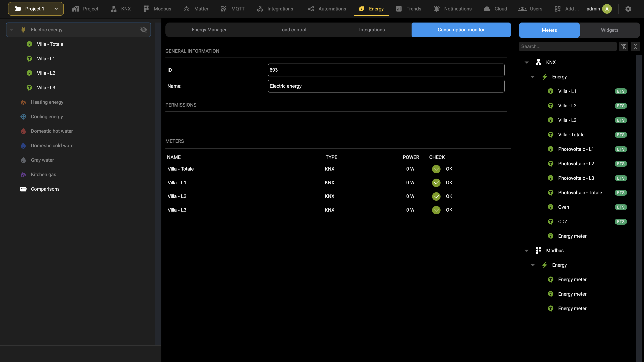Select Heating energy flame icon
Image resolution: width=644 pixels, height=362 pixels.
pos(23,102)
